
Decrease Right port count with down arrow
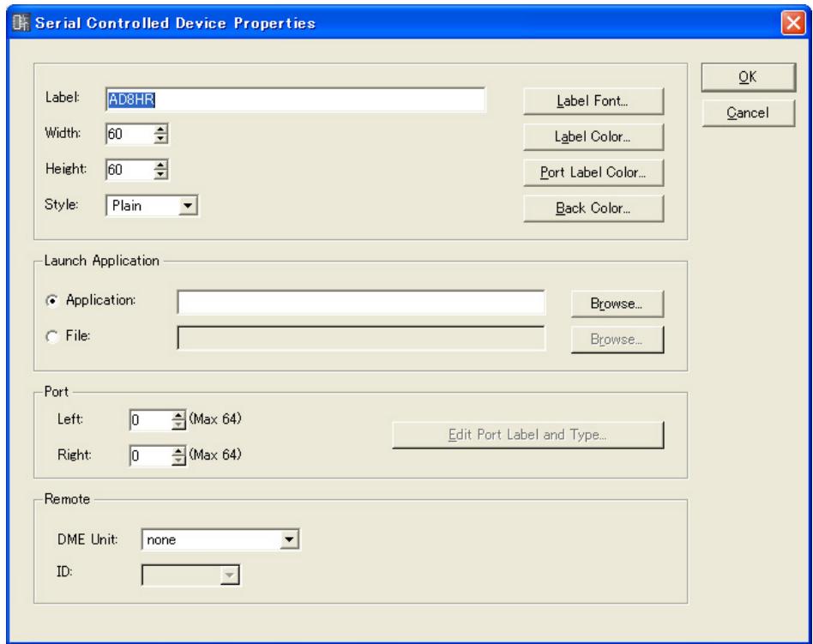pos(178,460)
